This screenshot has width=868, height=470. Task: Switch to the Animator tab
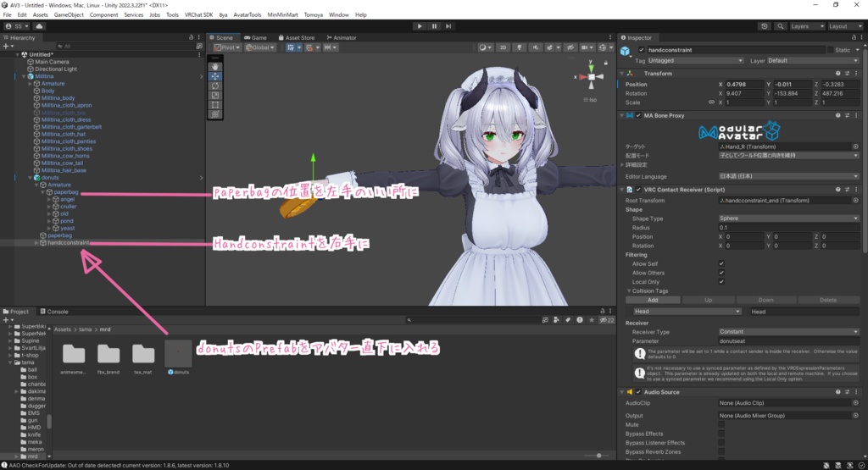[x=342, y=37]
